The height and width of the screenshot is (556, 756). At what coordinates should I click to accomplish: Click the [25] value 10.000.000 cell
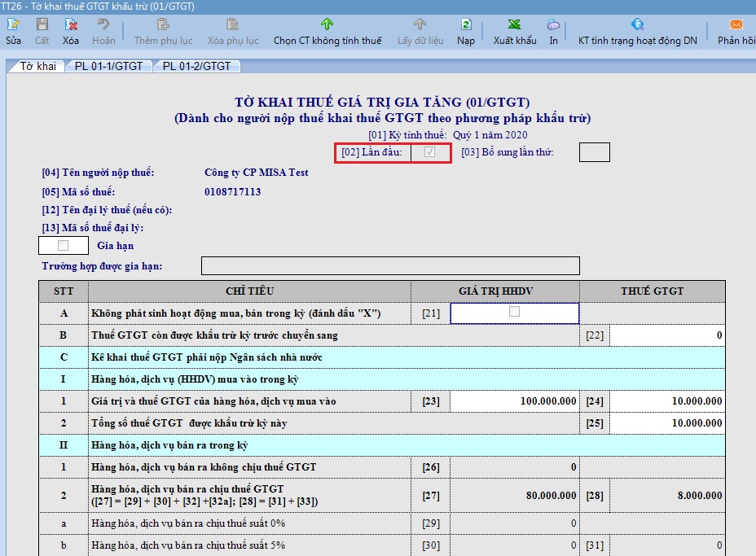667,423
